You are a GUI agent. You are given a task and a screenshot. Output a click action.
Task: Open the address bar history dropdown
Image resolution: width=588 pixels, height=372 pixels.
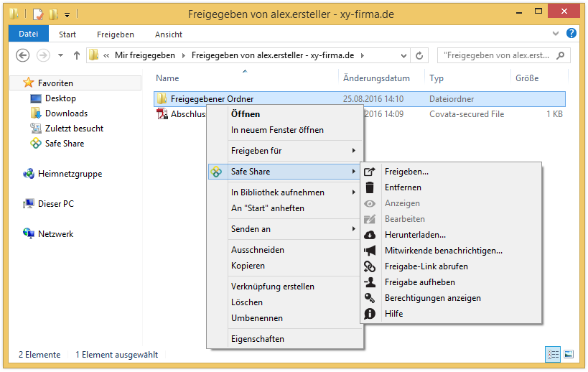[x=404, y=55]
